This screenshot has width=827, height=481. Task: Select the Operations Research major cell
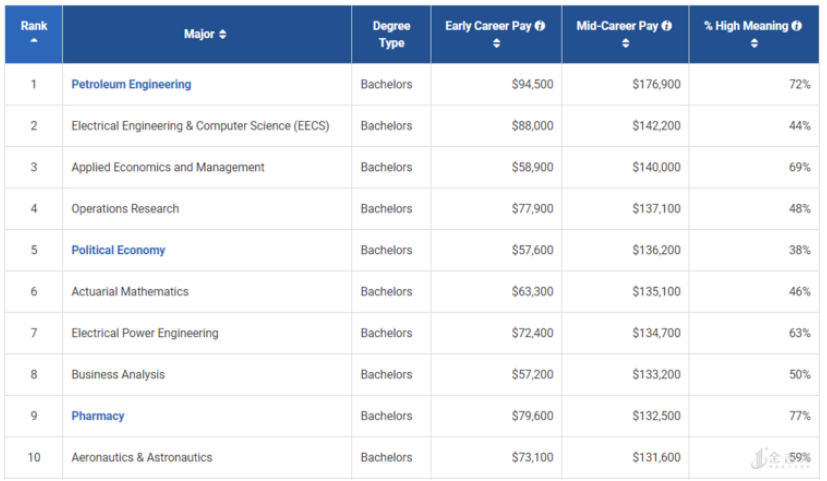click(125, 209)
